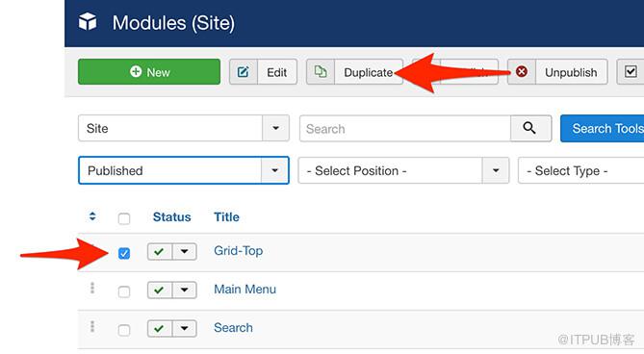Sort by Status column
This screenshot has width=644, height=354.
pos(171,216)
